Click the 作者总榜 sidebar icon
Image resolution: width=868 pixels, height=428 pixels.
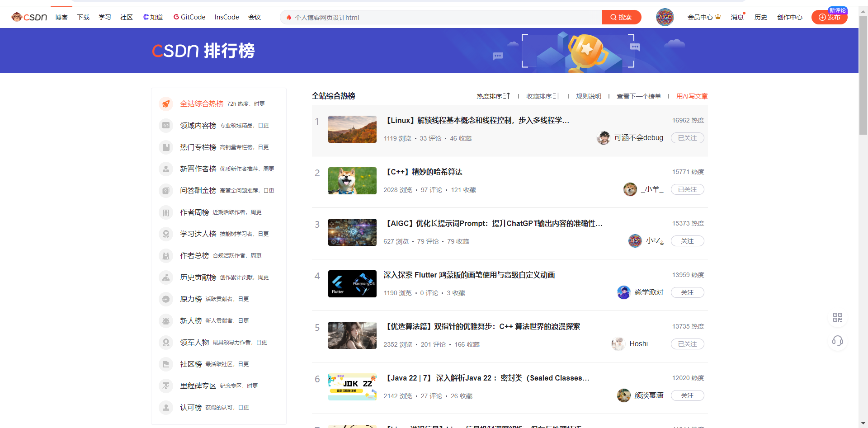[x=166, y=256]
